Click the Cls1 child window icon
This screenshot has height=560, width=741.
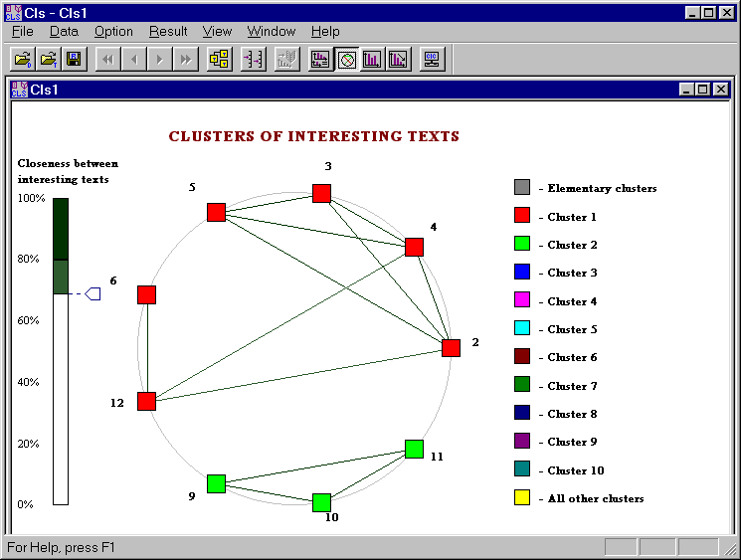tap(19, 90)
